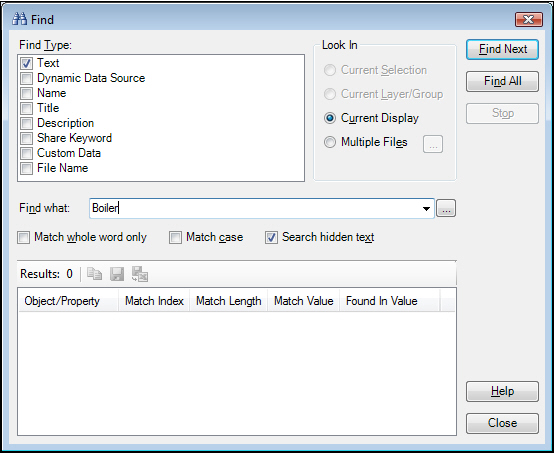Toggle Match case option

pos(175,237)
